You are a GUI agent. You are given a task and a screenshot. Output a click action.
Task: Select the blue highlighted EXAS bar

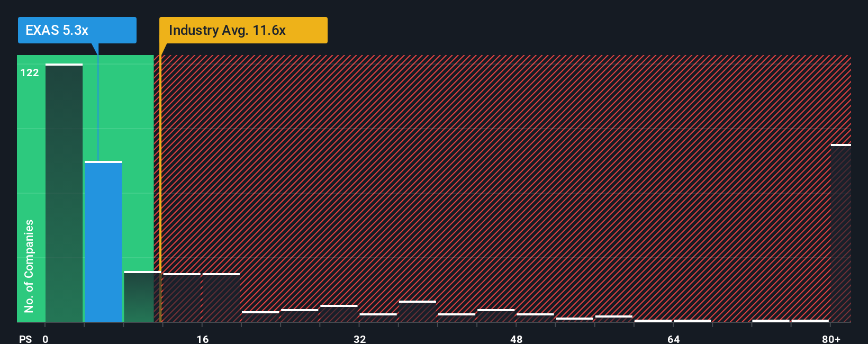[x=103, y=241]
